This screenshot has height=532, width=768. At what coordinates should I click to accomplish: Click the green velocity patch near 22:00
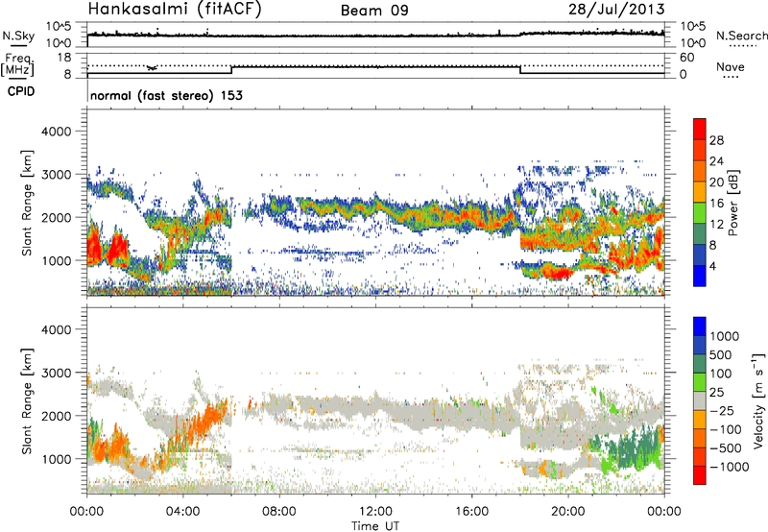[x=631, y=449]
